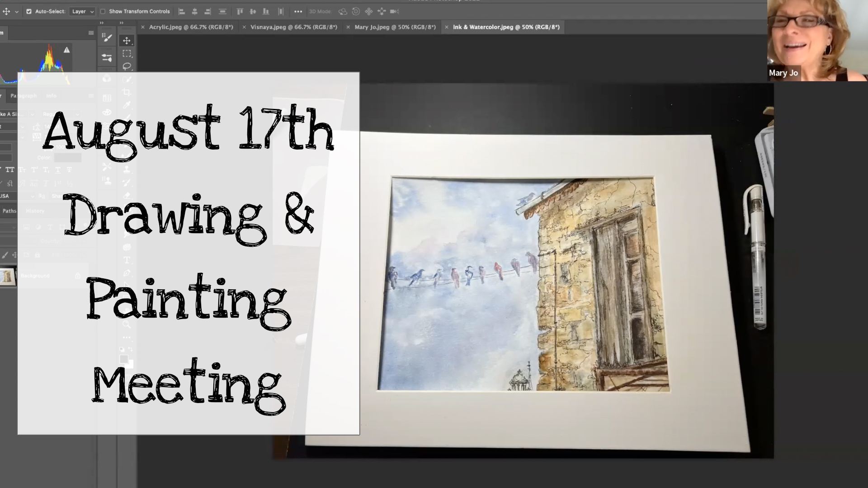Toggle Underline text style
Image resolution: width=868 pixels, height=488 pixels.
click(x=58, y=170)
